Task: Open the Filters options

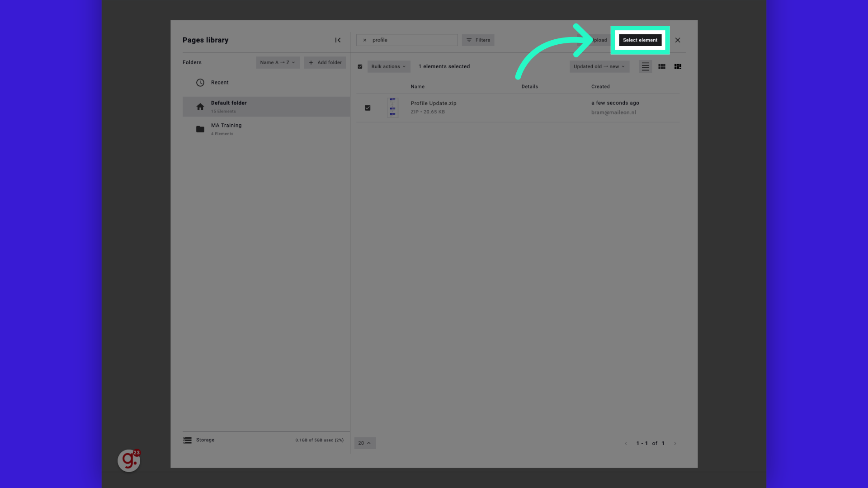Action: [x=478, y=40]
